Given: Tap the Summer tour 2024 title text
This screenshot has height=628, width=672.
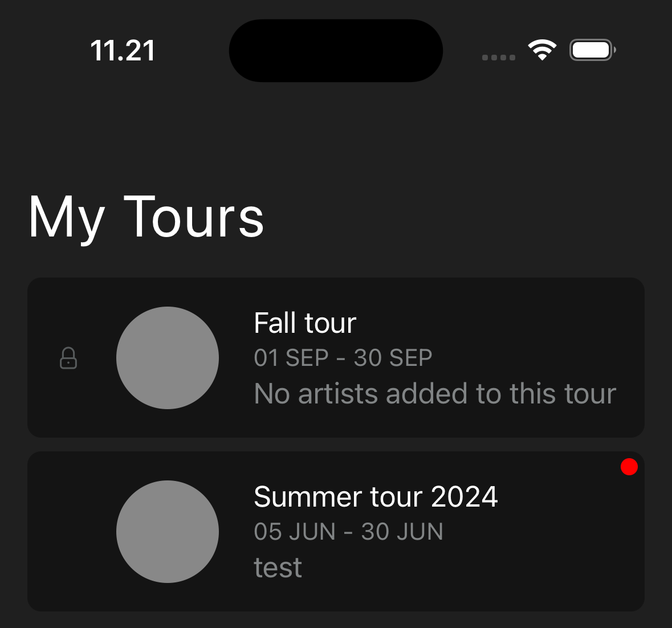Looking at the screenshot, I should click(376, 496).
